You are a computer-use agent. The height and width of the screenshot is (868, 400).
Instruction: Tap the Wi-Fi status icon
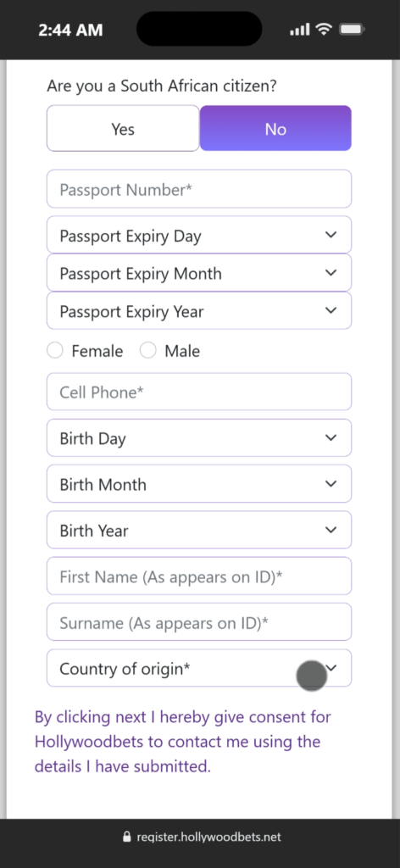pos(324,30)
